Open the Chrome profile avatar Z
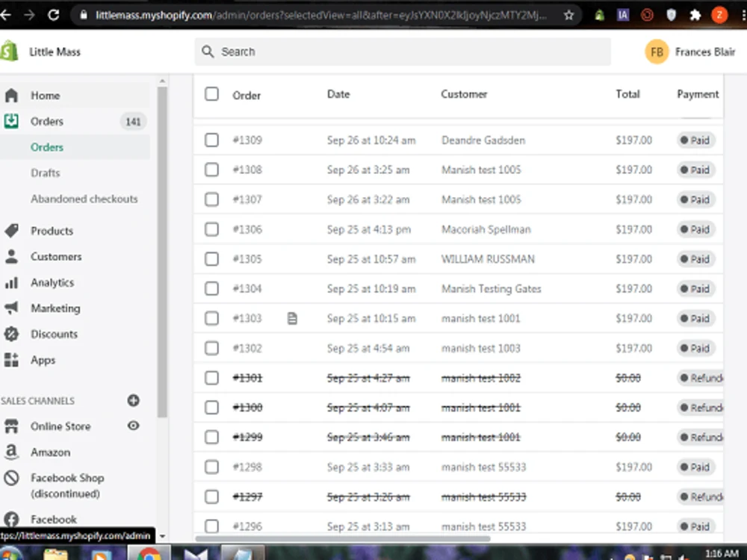Viewport: 747px width, 560px height. 719,15
